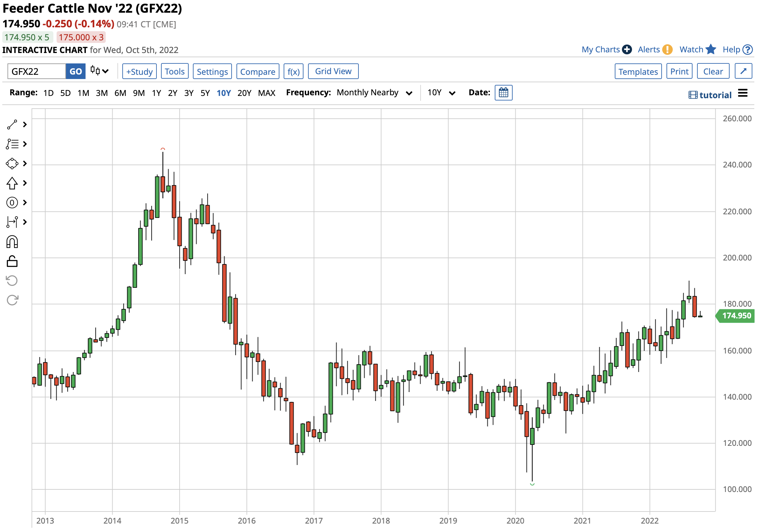The height and width of the screenshot is (532, 767).
Task: Click the Watch star icon
Action: tap(711, 49)
